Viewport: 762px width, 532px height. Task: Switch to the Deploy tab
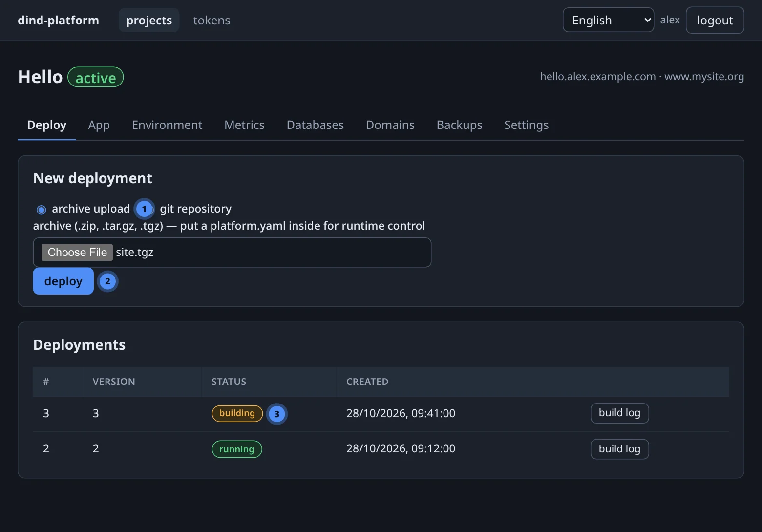pos(47,125)
